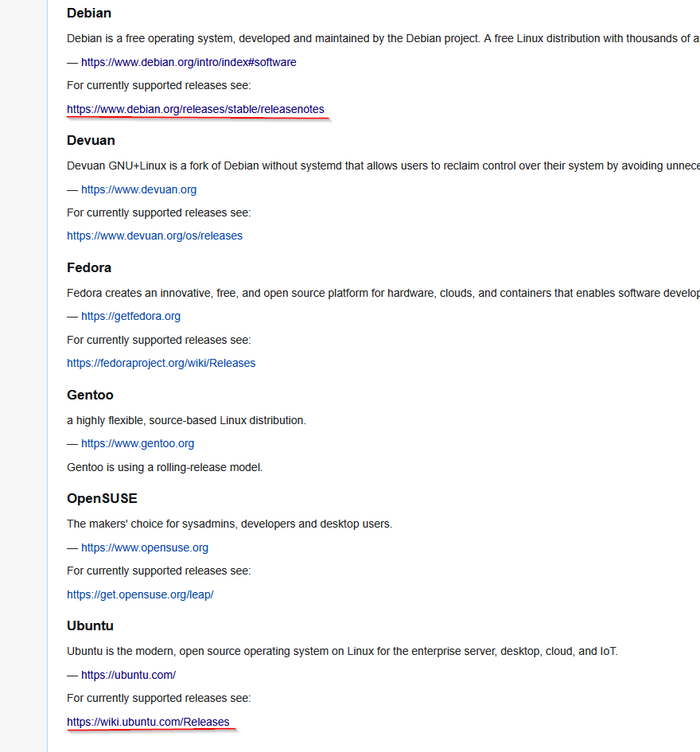700x752 pixels.
Task: Open the ubuntu.com homepage link
Action: click(129, 674)
